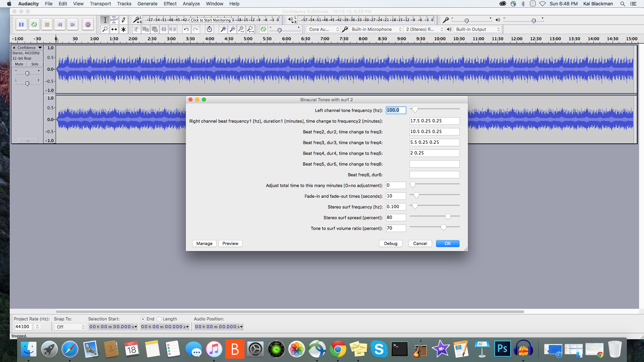Select the Zoom magnifier tool
Viewport: 644px width, 362px height.
pos(105,29)
